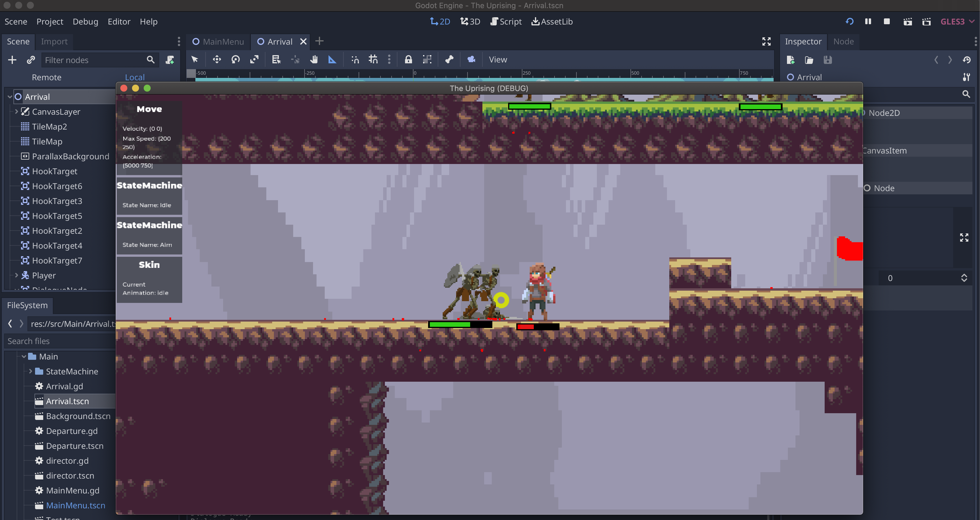Open the Attach Script icon above the scene tree
Screen dimensions: 980x520
(170, 60)
